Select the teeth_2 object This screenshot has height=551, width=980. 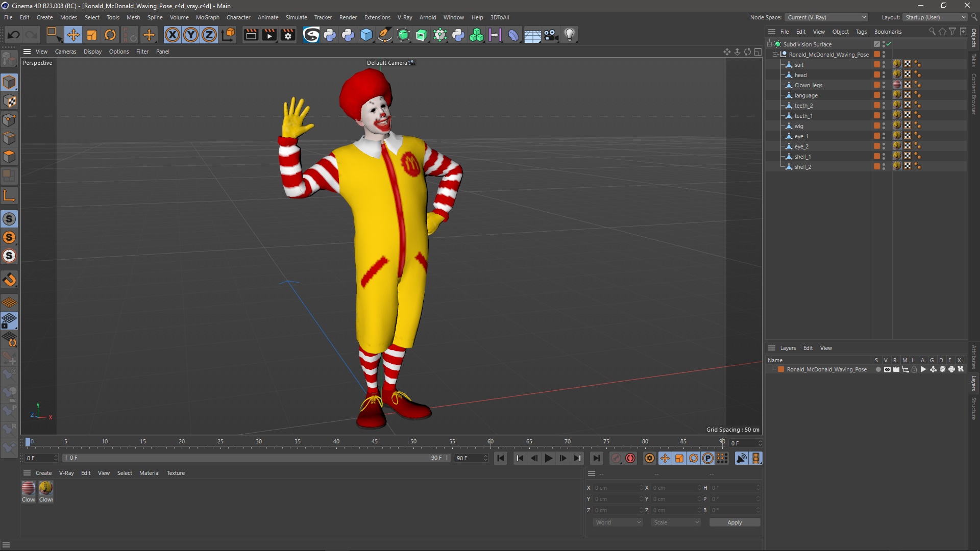coord(803,106)
